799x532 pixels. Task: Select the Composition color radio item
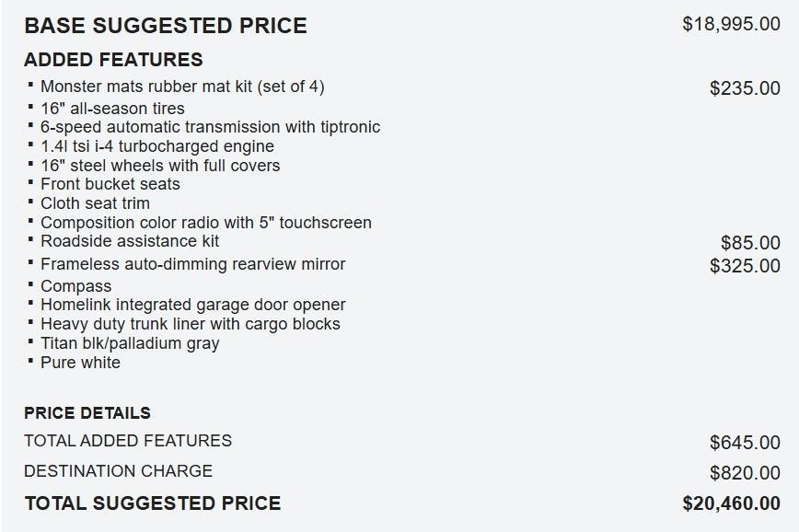pos(206,223)
